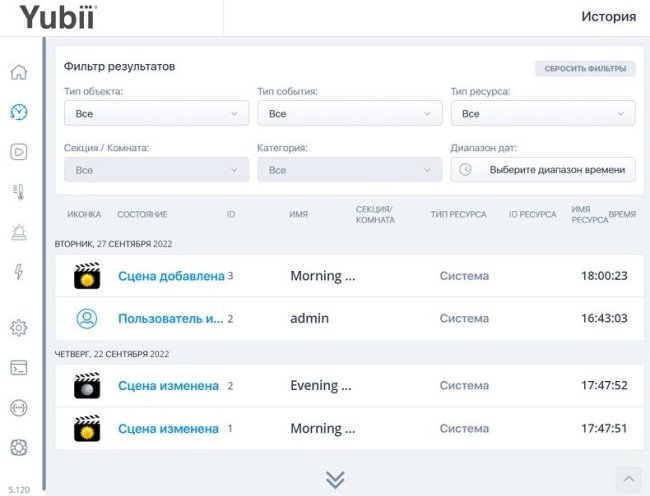Open the Energy lightning bolt icon

click(x=18, y=272)
